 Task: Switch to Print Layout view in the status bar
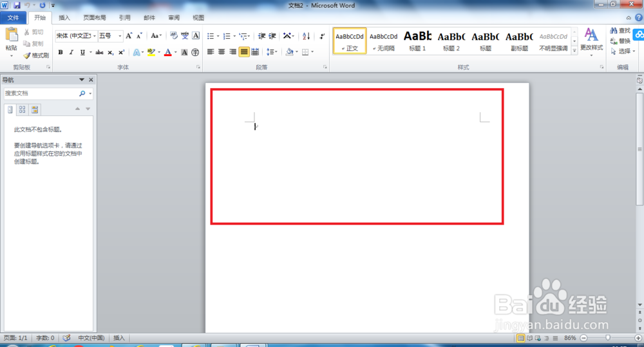[520, 338]
